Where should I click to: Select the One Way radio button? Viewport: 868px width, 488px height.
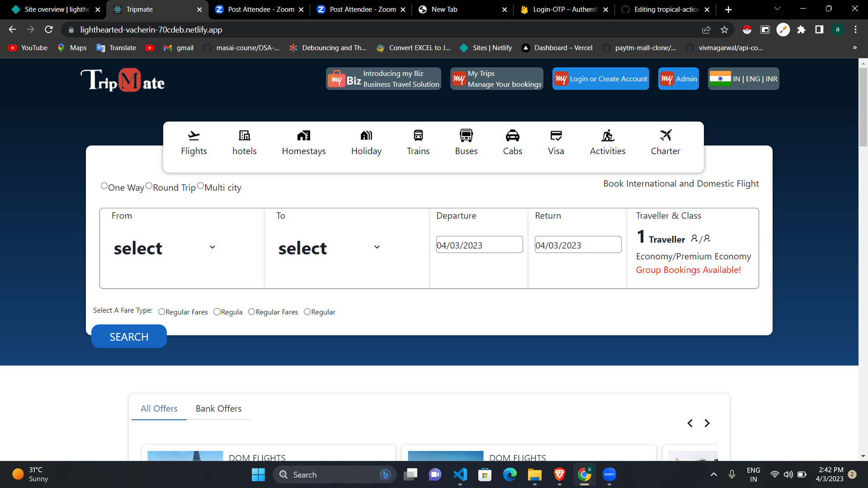coord(104,185)
